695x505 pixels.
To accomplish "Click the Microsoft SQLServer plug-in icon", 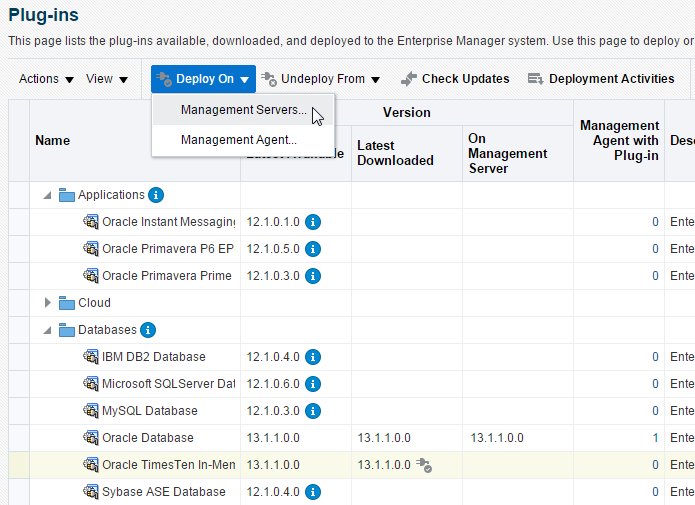I will click(91, 384).
